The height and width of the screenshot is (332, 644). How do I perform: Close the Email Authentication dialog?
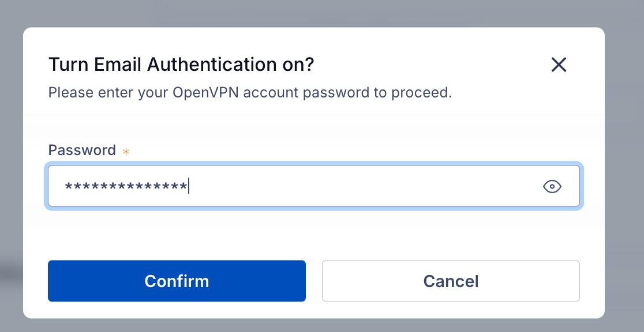tap(559, 65)
